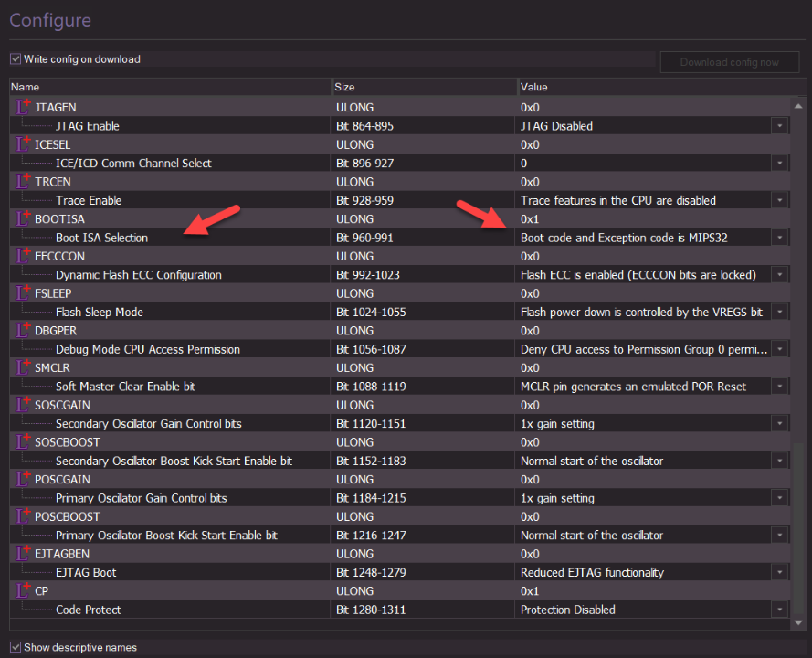
Task: Expand the Code Protect value dropdown
Action: 779,610
